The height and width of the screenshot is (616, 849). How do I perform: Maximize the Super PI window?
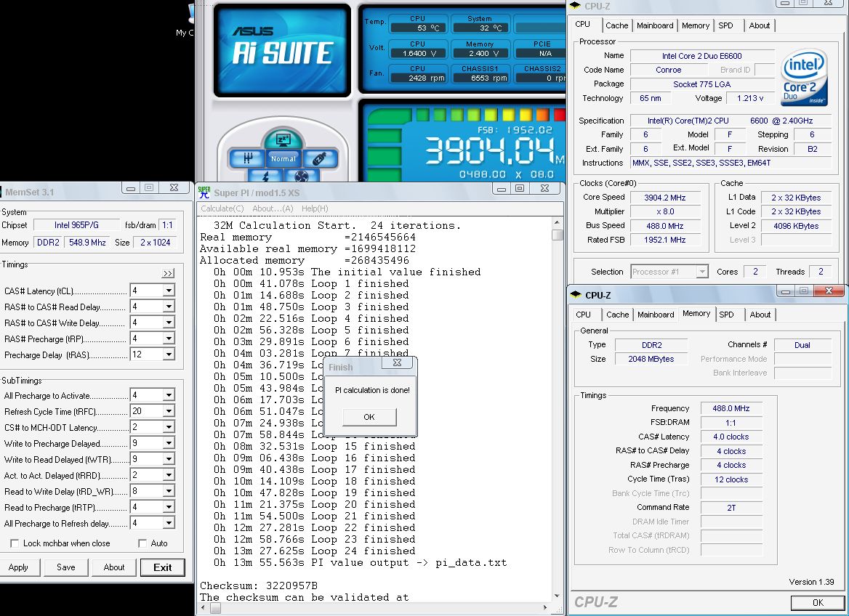tap(519, 188)
